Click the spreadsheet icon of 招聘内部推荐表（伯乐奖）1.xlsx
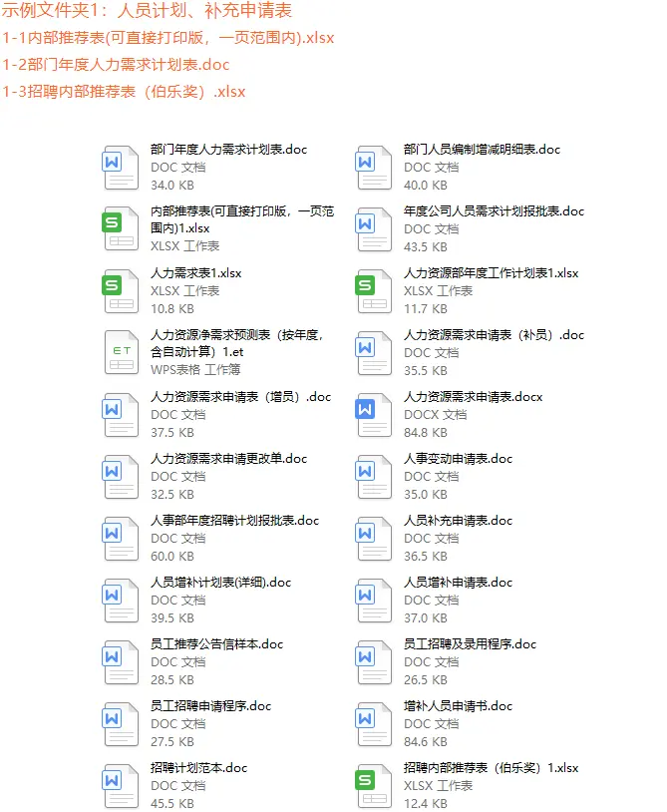667x812 pixels. pyautogui.click(x=373, y=785)
